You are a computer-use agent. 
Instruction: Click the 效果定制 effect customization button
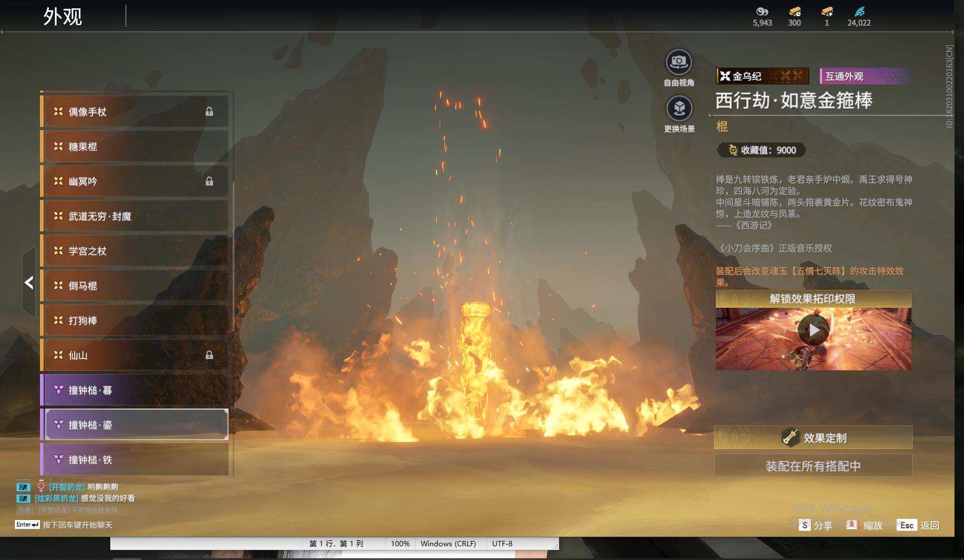click(x=813, y=438)
